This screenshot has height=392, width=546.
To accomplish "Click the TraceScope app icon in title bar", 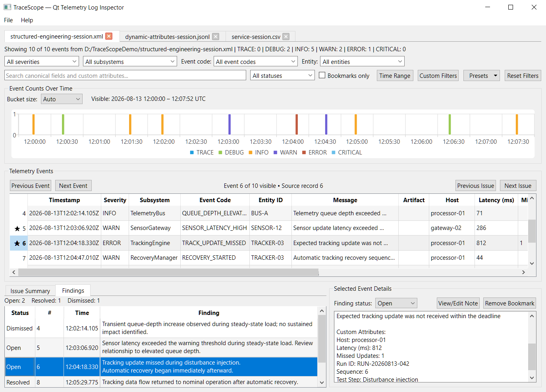I will [7, 7].
